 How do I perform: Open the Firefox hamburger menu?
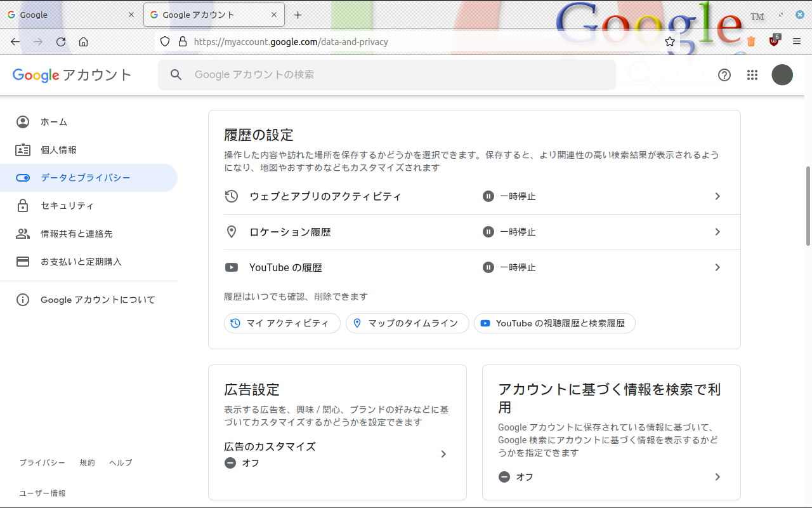coord(797,42)
